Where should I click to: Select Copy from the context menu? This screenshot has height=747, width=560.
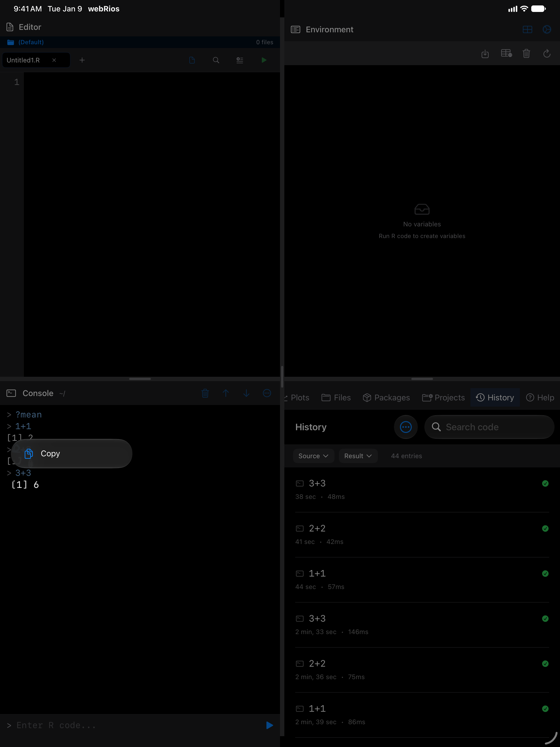pos(71,454)
